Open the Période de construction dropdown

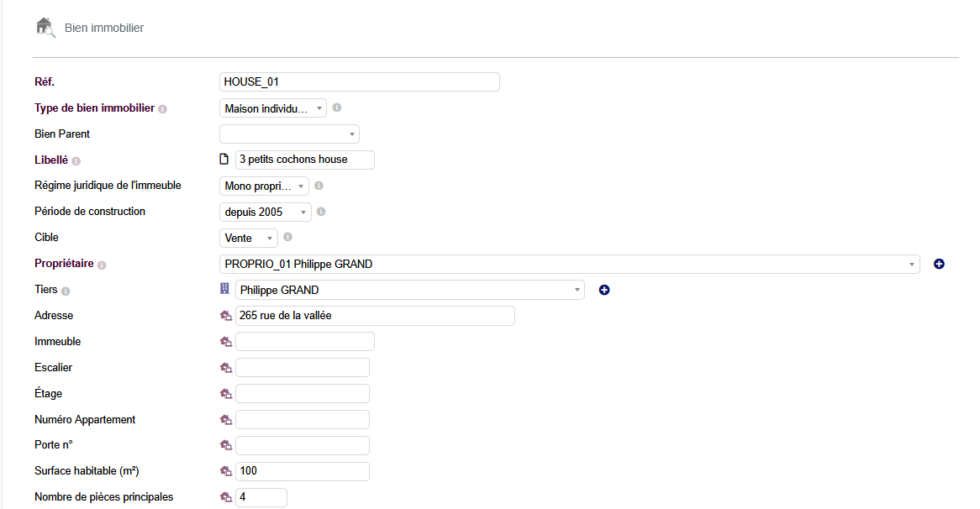265,212
